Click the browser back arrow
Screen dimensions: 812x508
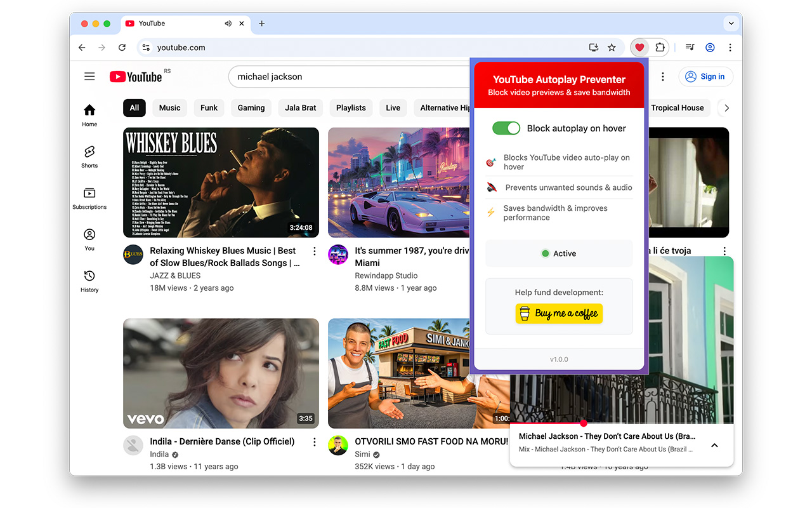[82, 48]
